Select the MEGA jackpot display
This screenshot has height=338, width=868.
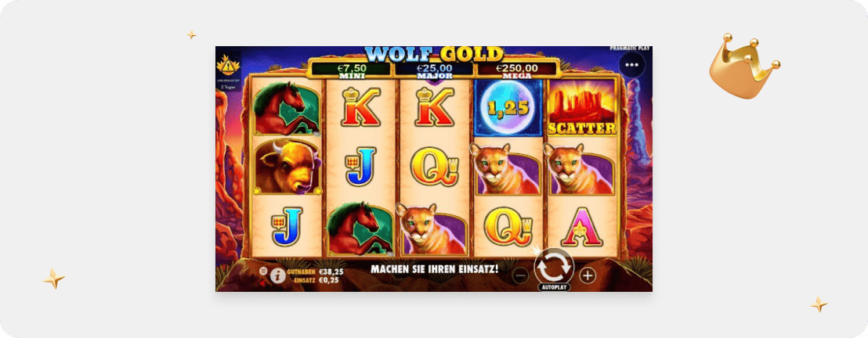point(516,70)
